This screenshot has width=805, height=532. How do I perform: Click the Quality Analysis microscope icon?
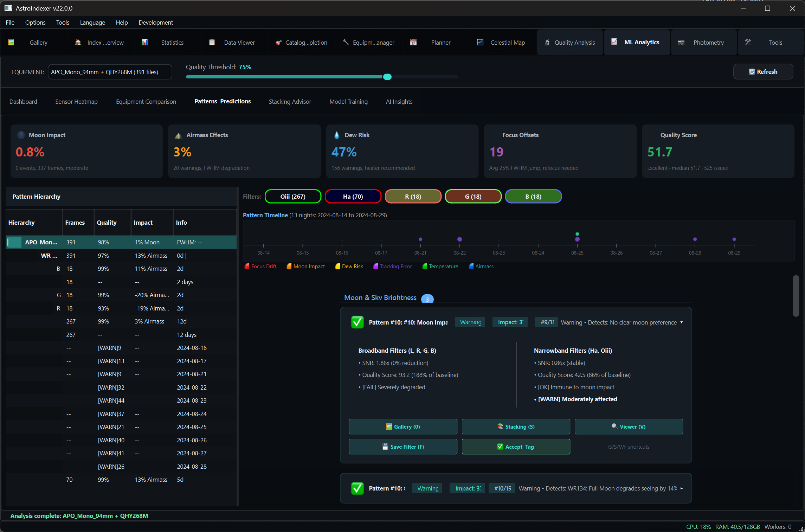coord(547,42)
